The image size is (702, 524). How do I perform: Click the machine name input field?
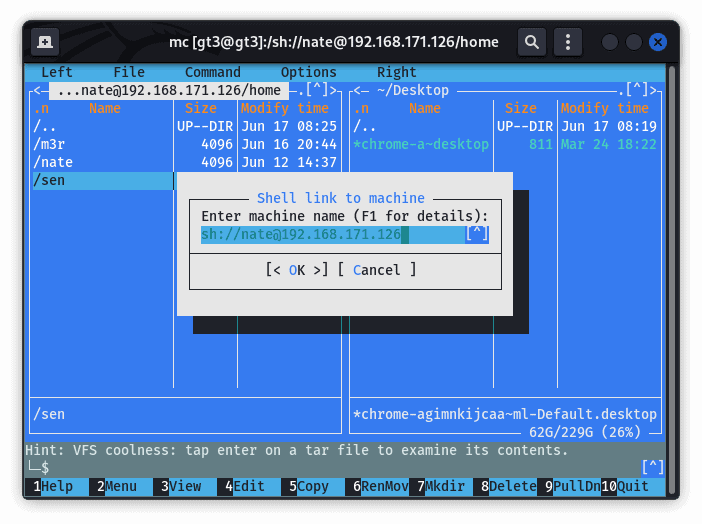(330, 234)
